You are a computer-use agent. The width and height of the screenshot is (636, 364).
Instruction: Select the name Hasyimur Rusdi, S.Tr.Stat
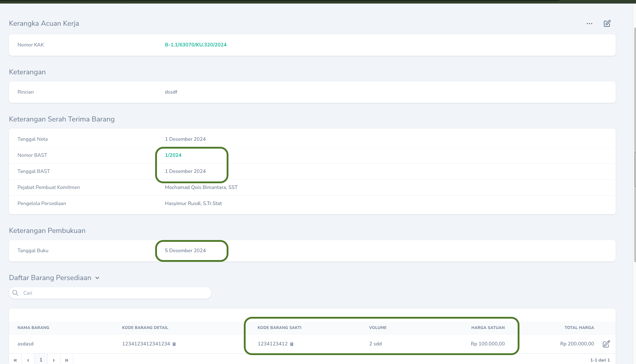click(x=193, y=203)
